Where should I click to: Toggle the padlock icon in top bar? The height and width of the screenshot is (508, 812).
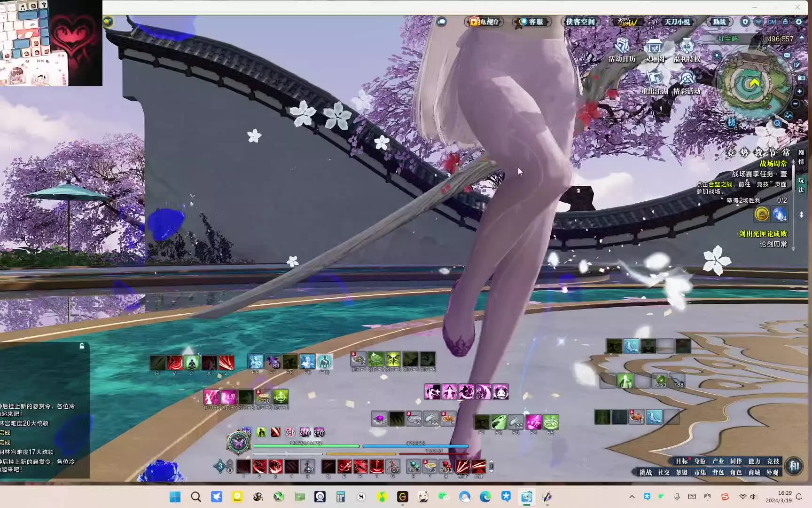click(x=785, y=22)
